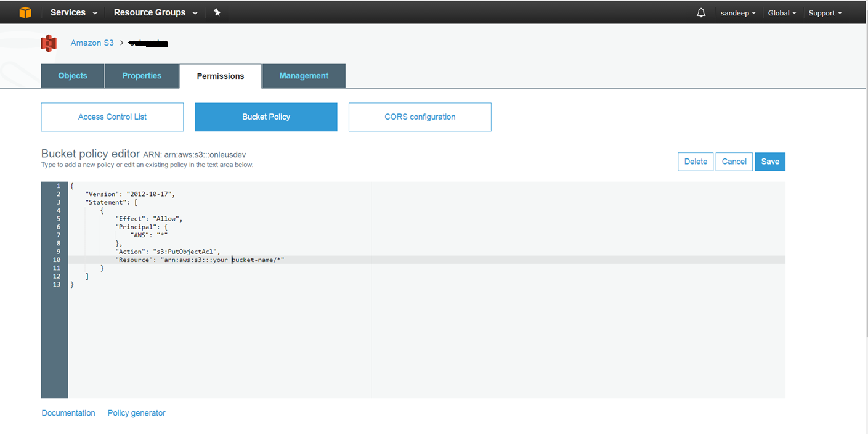Select the Bucket Policy section
The width and height of the screenshot is (868, 434).
pos(266,117)
